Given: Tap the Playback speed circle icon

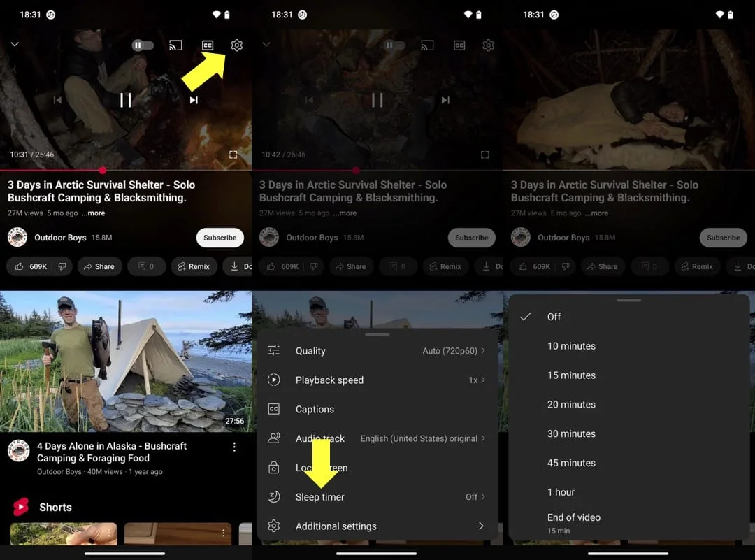Looking at the screenshot, I should (273, 380).
